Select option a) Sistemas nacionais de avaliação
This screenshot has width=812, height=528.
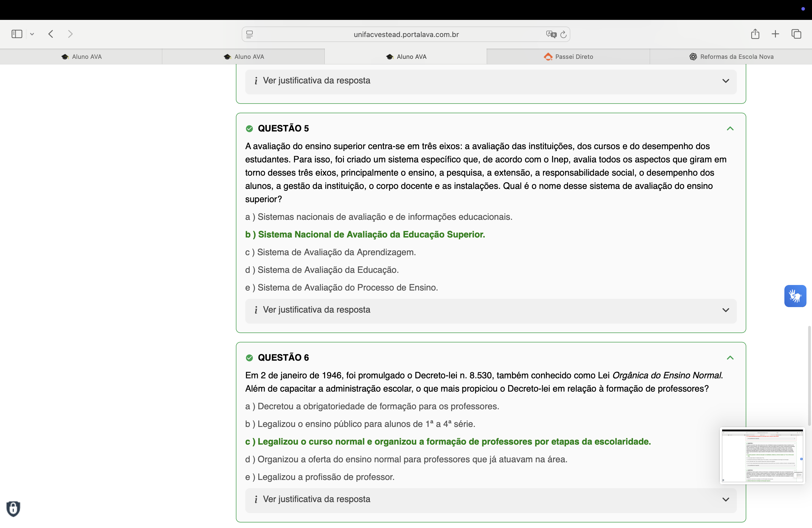coord(379,217)
